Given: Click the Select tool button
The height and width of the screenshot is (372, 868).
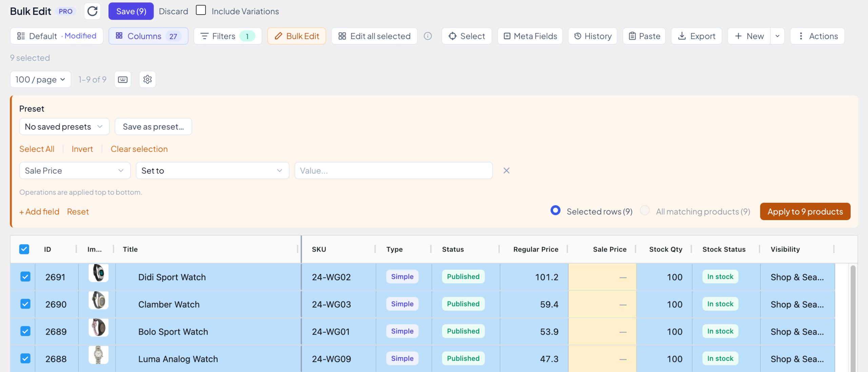Looking at the screenshot, I should pyautogui.click(x=467, y=36).
